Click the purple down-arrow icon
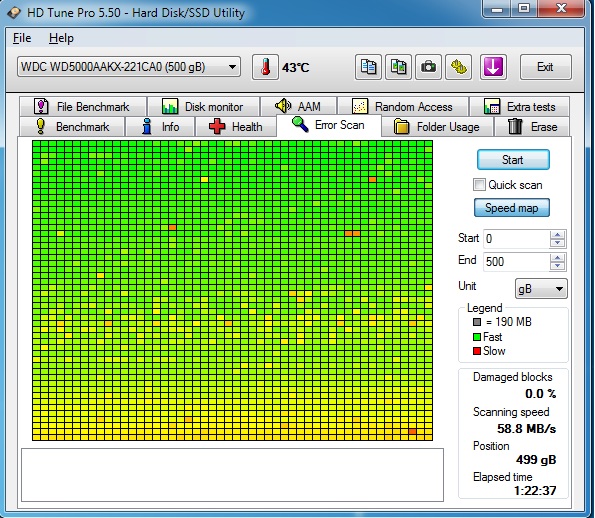Screen dimensions: 595x518 point(493,67)
